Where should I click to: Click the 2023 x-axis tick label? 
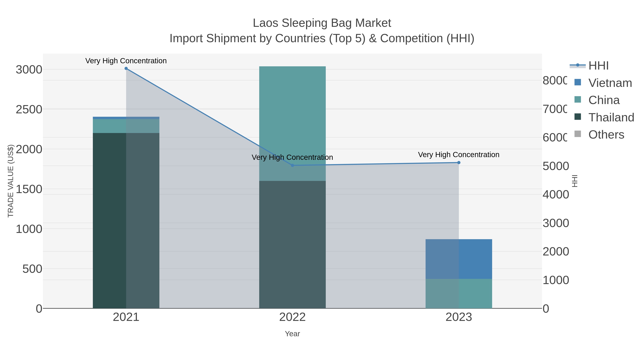(x=459, y=317)
